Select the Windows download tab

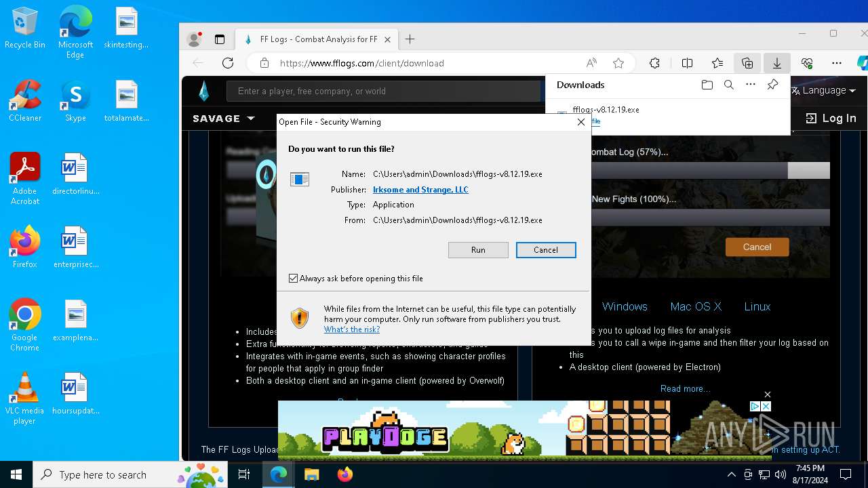625,306
